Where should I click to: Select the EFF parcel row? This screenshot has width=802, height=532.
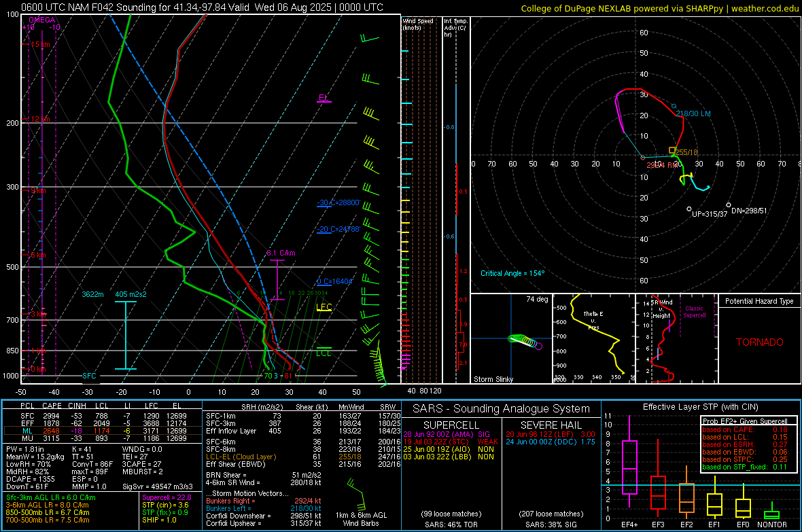coord(103,423)
